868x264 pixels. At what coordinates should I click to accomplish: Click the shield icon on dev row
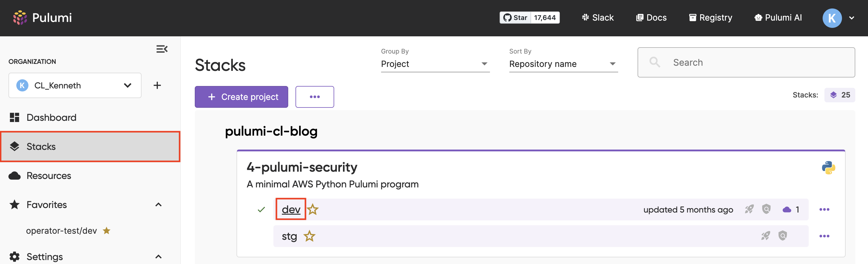(x=766, y=209)
